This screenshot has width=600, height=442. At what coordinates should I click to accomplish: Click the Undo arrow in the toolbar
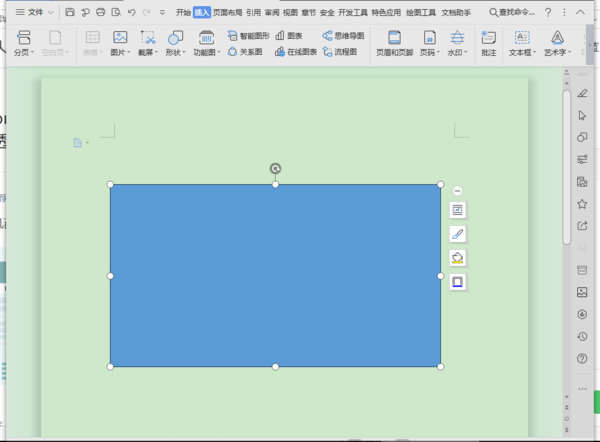point(131,12)
